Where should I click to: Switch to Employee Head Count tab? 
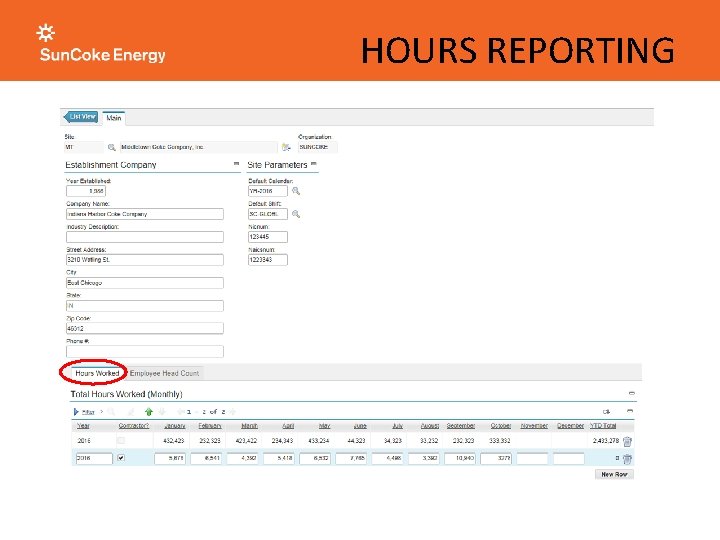coord(164,373)
